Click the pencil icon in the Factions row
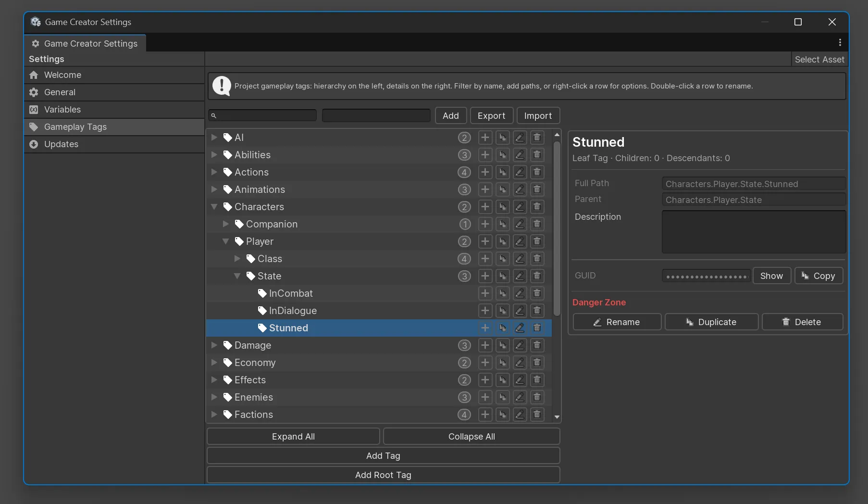868x504 pixels. click(x=520, y=415)
